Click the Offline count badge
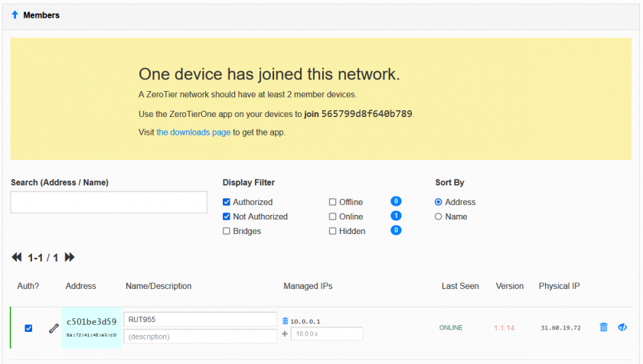643x364 pixels. coord(396,201)
